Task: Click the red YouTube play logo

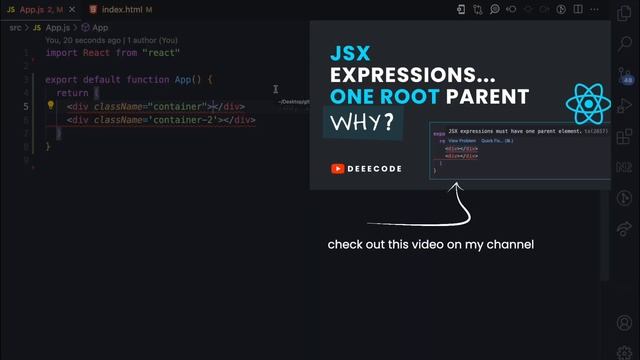Action: click(x=338, y=169)
